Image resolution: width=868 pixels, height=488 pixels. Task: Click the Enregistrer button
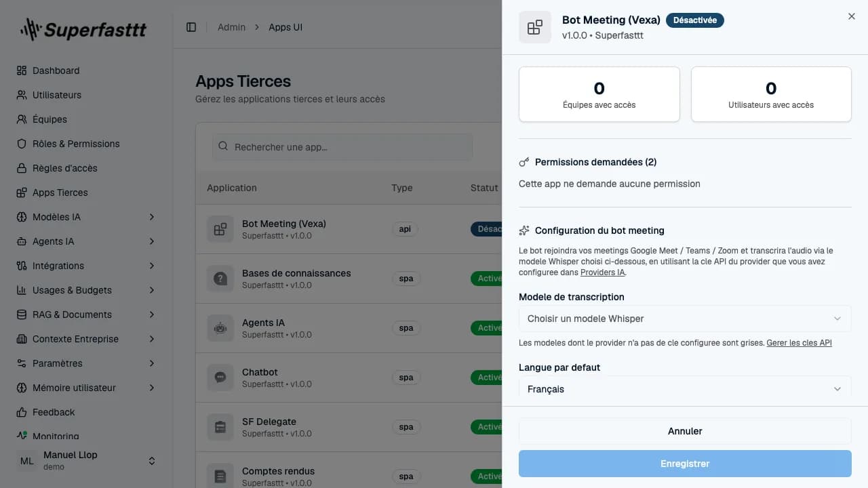tap(685, 464)
